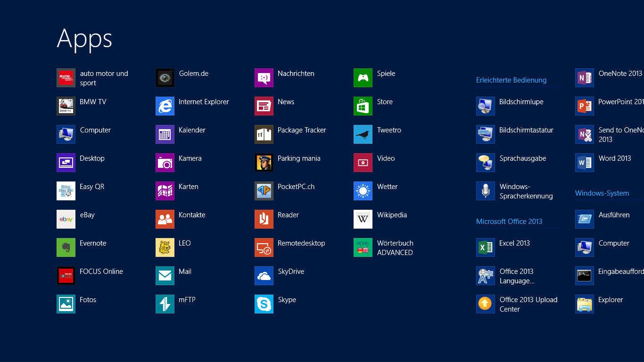644x362 pixels.
Task: Open the Reader app icon
Action: point(264,219)
